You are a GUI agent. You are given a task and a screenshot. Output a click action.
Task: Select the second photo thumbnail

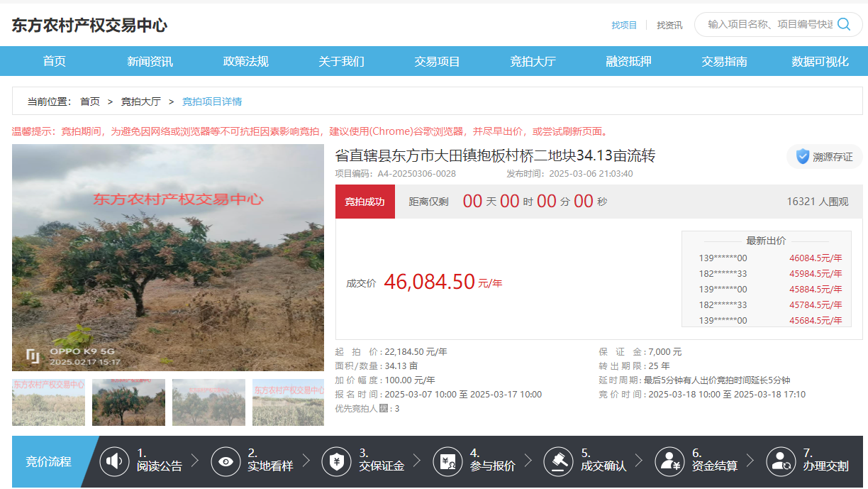[x=128, y=402]
